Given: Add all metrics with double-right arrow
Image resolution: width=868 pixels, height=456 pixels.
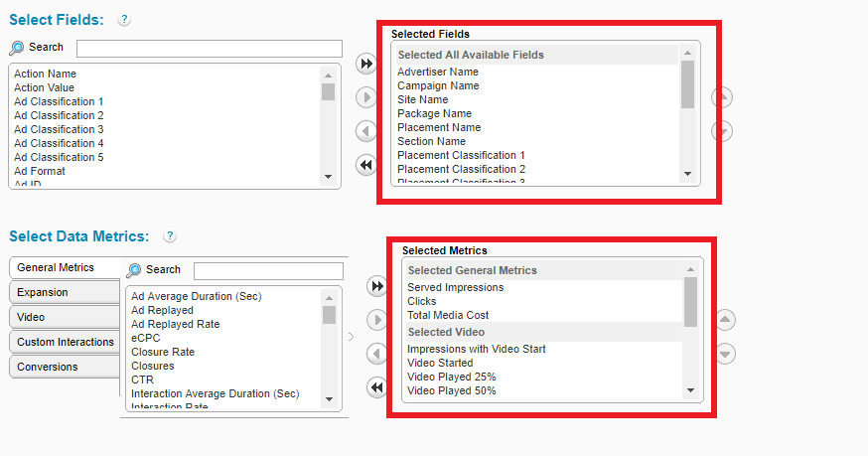Looking at the screenshot, I should pyautogui.click(x=377, y=286).
